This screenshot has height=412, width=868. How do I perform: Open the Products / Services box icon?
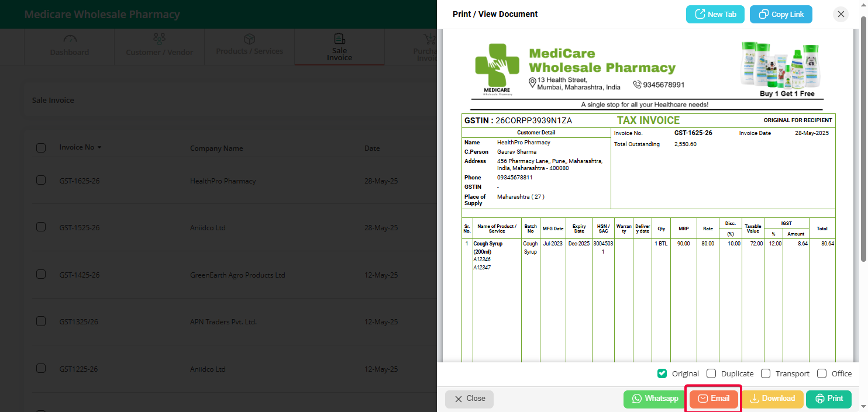[x=249, y=39]
